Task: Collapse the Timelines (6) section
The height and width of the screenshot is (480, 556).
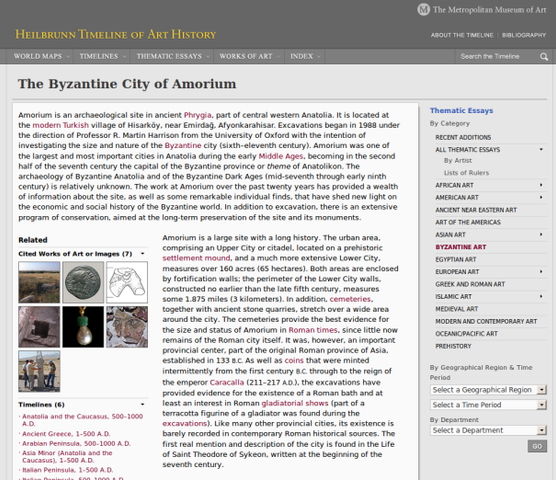Action: point(143,404)
